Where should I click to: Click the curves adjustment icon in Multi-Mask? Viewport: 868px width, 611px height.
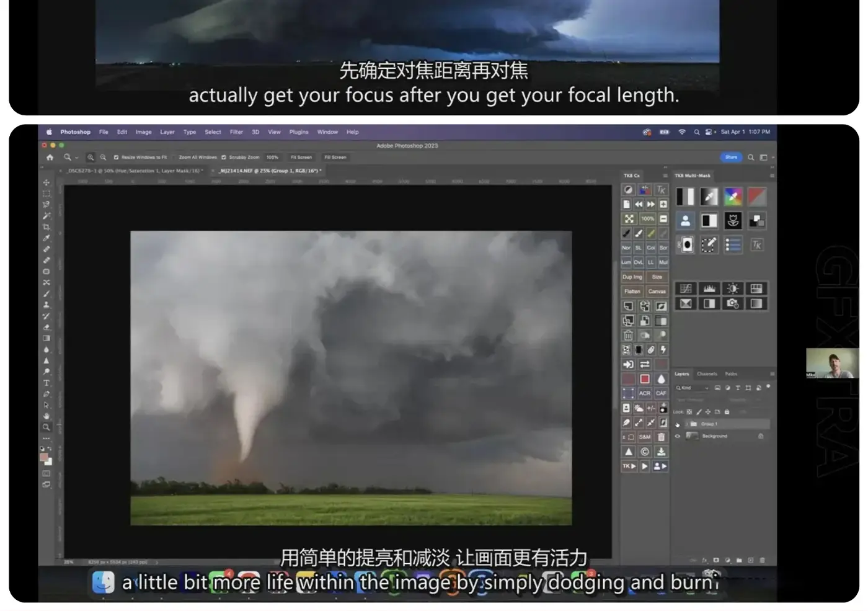click(686, 288)
